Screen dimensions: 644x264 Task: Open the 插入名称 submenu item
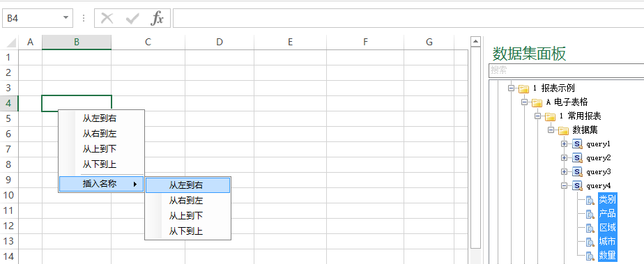[101, 184]
